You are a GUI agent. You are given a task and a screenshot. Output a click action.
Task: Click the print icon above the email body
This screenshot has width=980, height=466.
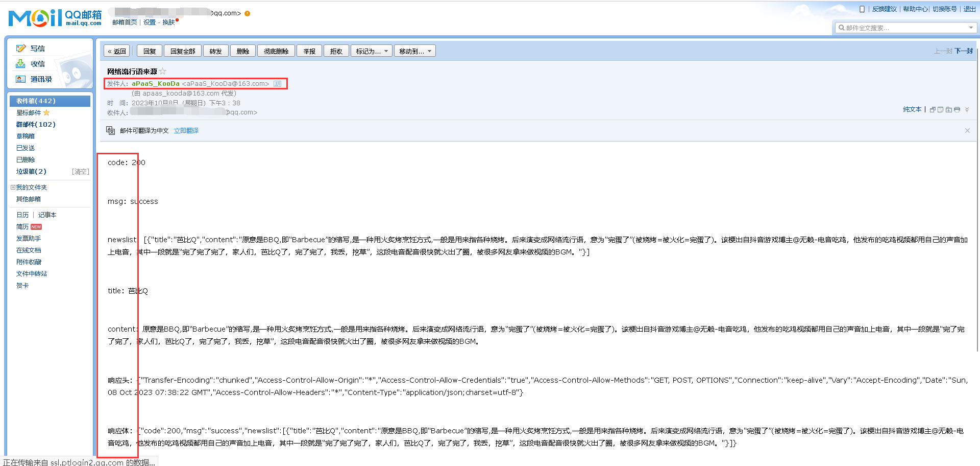(957, 109)
